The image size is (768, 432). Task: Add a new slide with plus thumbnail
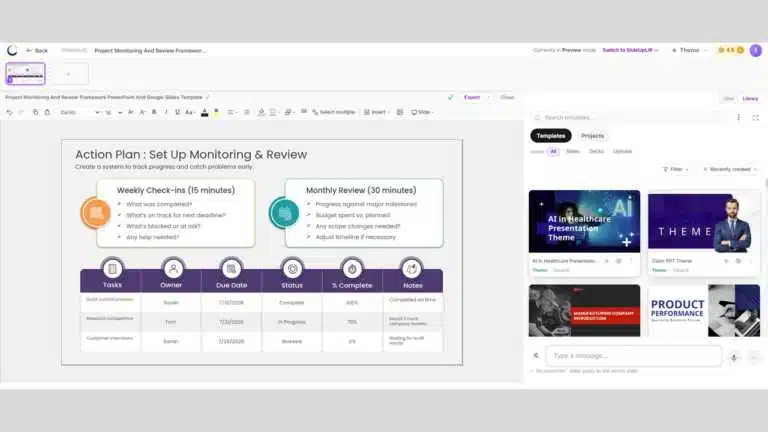(69, 74)
